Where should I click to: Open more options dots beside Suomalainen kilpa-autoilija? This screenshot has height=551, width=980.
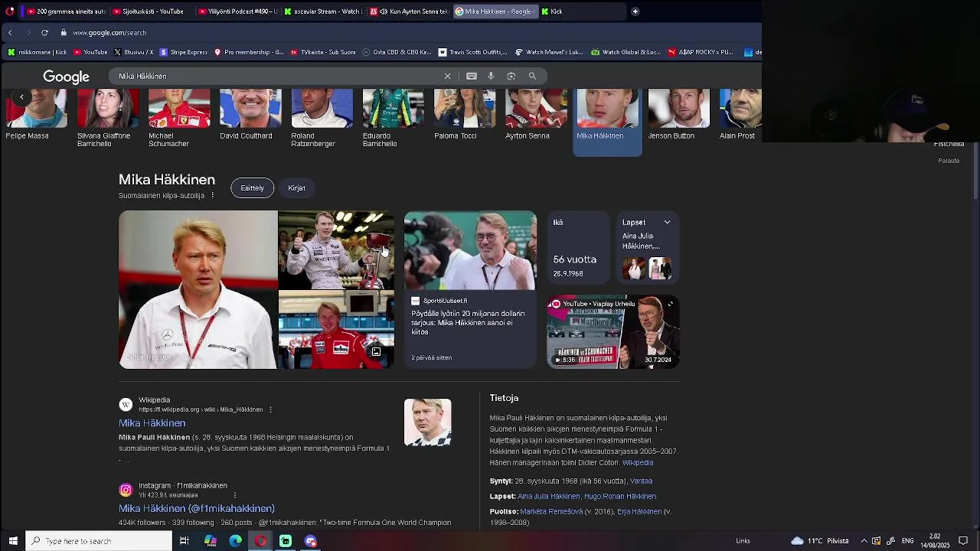(213, 196)
